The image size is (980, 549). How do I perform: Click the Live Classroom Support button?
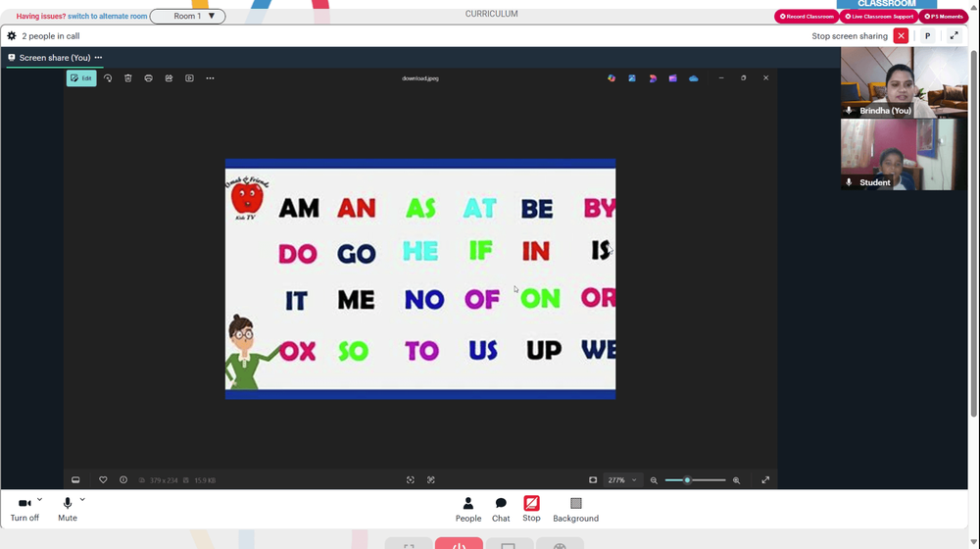pyautogui.click(x=878, y=17)
